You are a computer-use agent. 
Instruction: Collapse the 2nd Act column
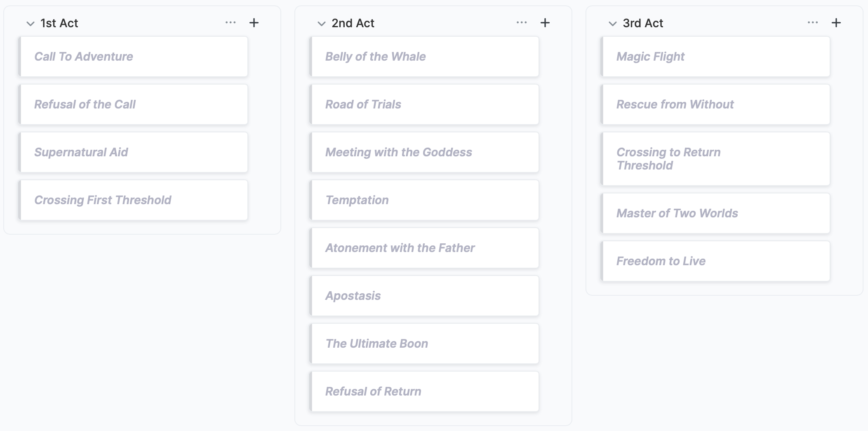click(x=321, y=24)
